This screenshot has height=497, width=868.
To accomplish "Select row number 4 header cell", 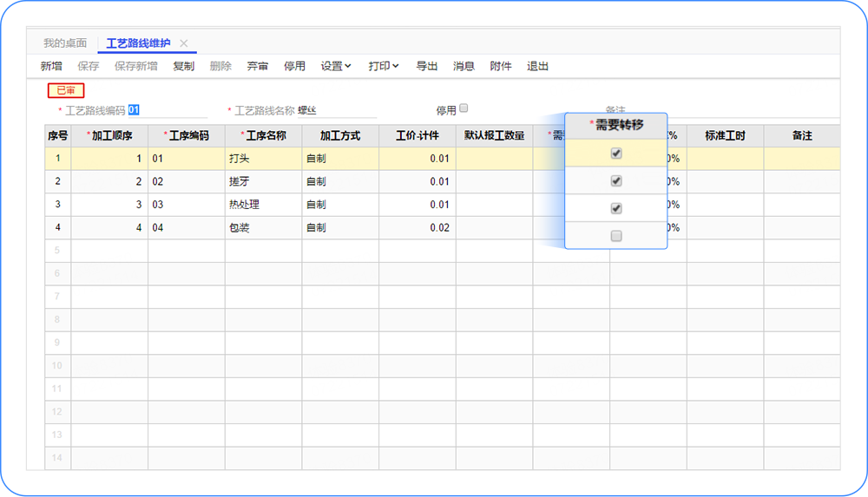I will [57, 228].
